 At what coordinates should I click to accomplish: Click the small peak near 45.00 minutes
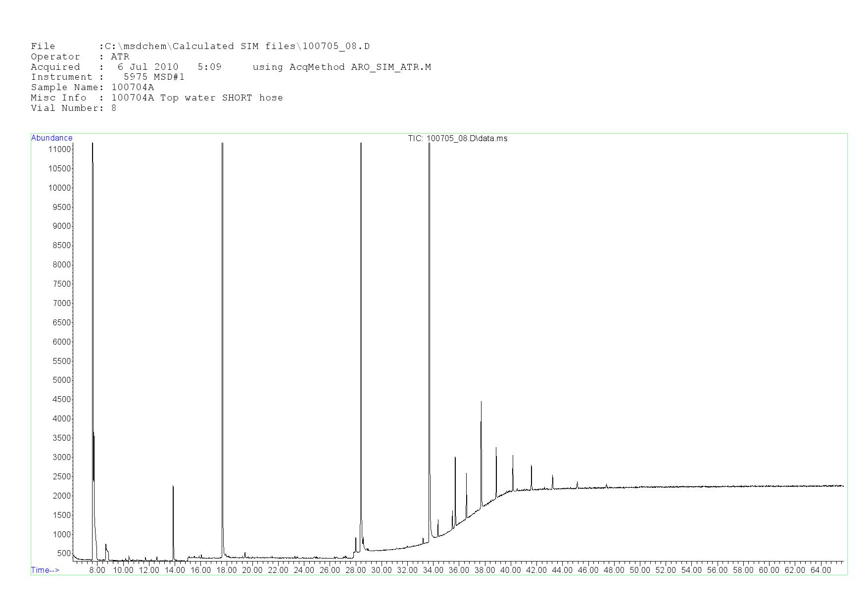tap(577, 485)
